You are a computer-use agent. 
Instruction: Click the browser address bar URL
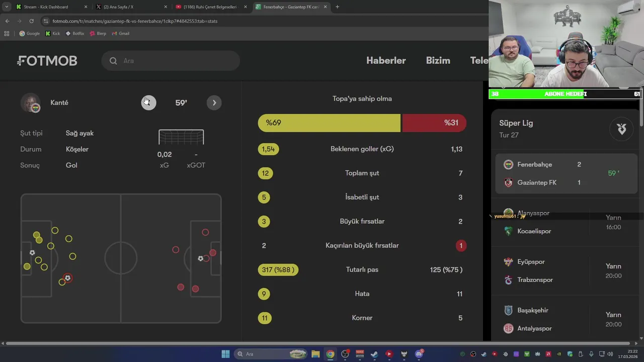pos(135,21)
